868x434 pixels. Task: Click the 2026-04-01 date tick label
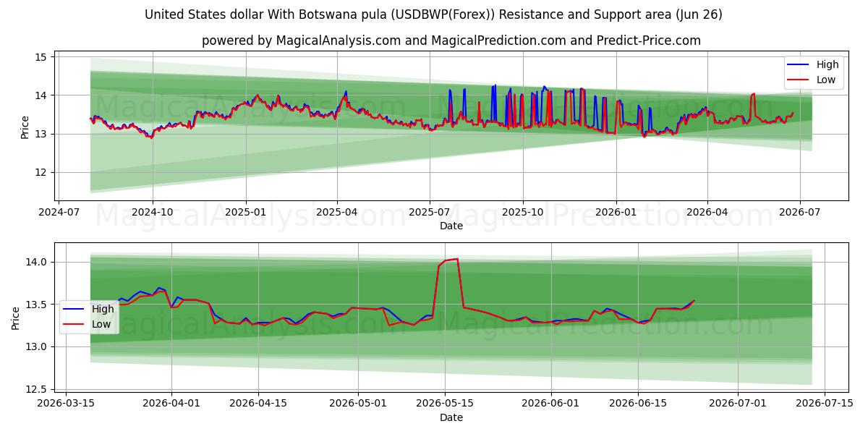[x=172, y=404]
